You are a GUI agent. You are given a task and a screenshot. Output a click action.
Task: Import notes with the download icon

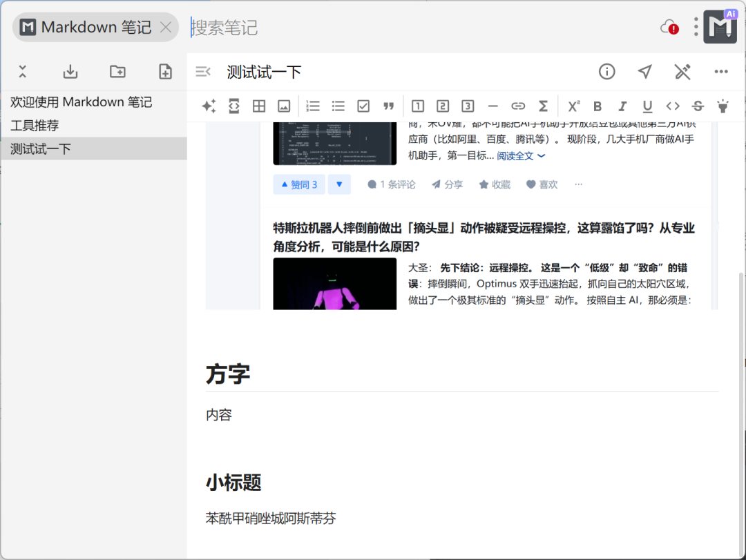(70, 72)
